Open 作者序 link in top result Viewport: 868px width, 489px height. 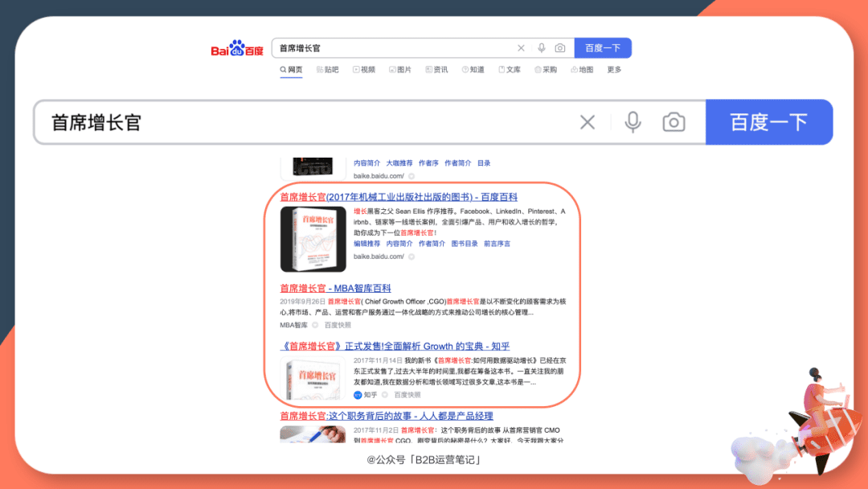[428, 163]
